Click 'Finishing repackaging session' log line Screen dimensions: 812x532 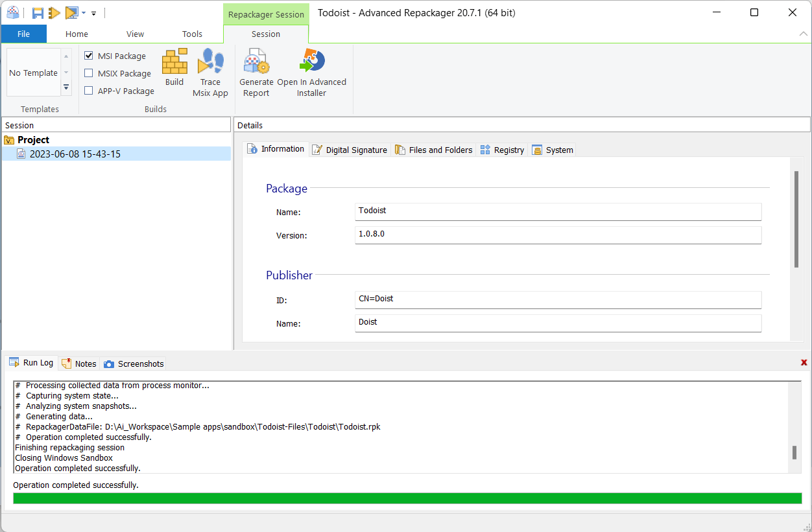(69, 448)
